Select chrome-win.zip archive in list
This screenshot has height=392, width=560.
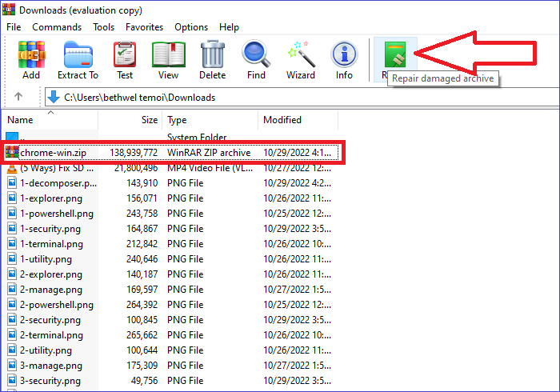[x=54, y=152]
